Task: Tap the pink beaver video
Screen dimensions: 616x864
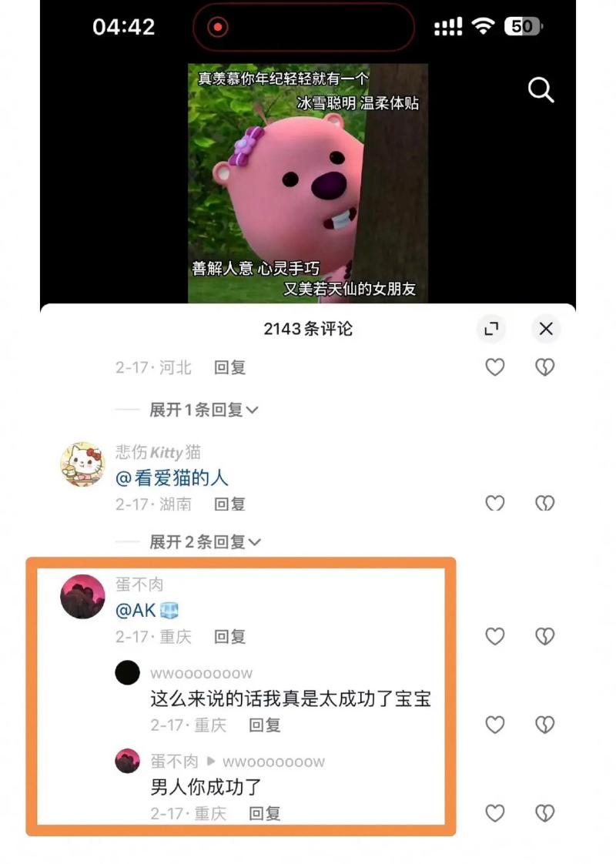Action: (308, 183)
